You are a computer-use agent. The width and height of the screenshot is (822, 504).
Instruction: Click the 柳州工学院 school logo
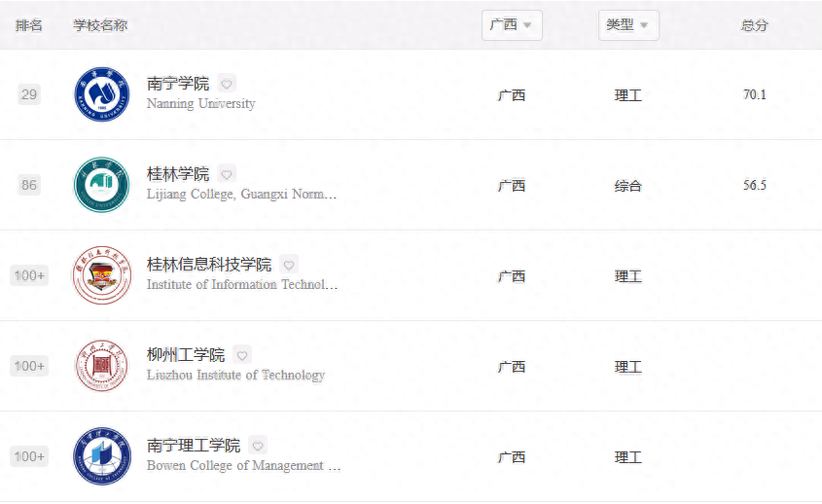pos(102,366)
